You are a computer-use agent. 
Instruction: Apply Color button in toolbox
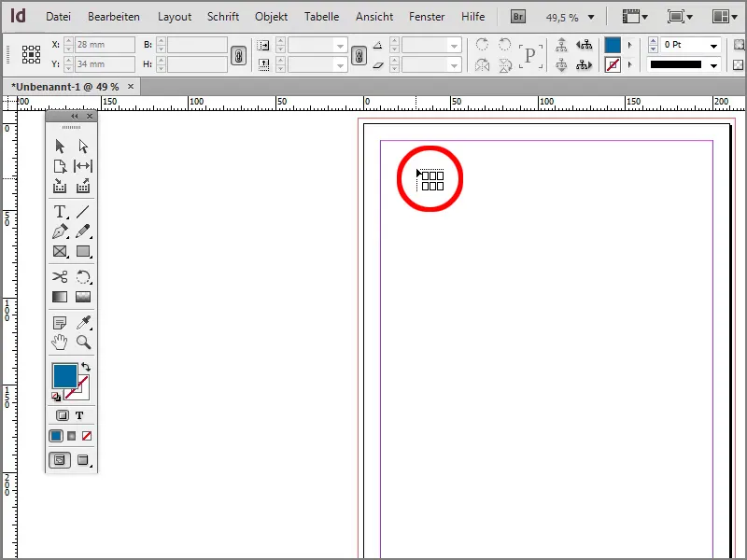tap(56, 436)
